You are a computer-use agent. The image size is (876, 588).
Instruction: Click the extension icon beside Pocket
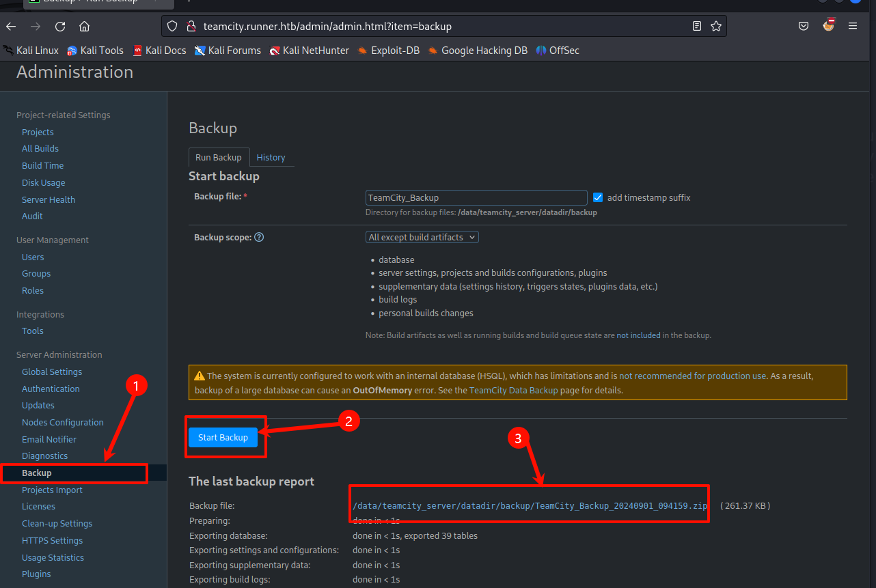point(828,25)
